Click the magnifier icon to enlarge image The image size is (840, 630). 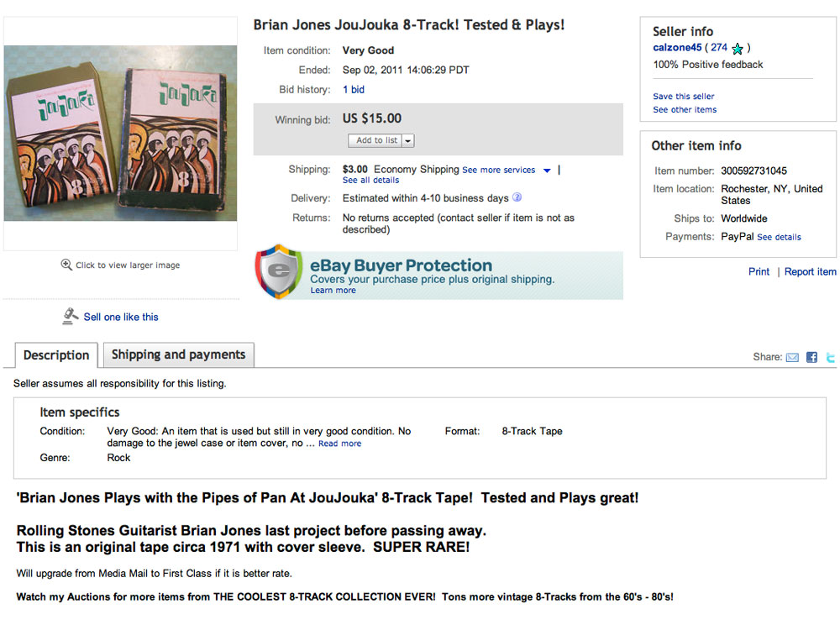coord(66,265)
